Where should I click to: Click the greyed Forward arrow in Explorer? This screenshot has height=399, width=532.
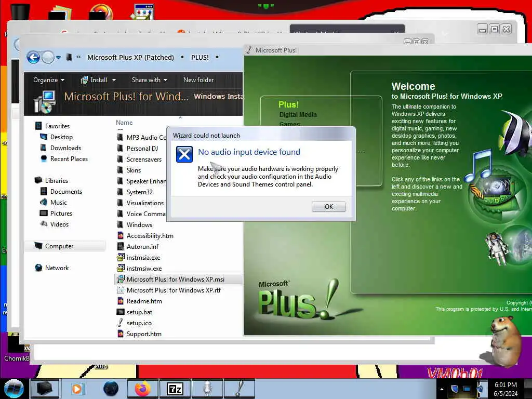coord(48,57)
